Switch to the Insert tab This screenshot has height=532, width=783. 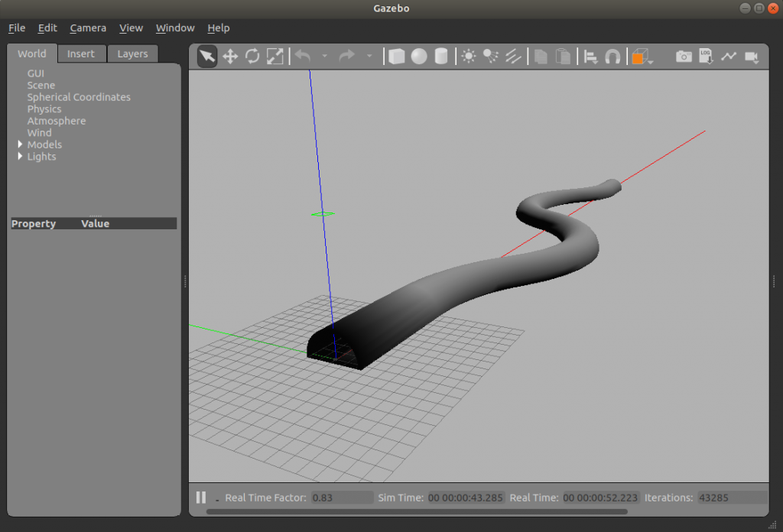(81, 54)
